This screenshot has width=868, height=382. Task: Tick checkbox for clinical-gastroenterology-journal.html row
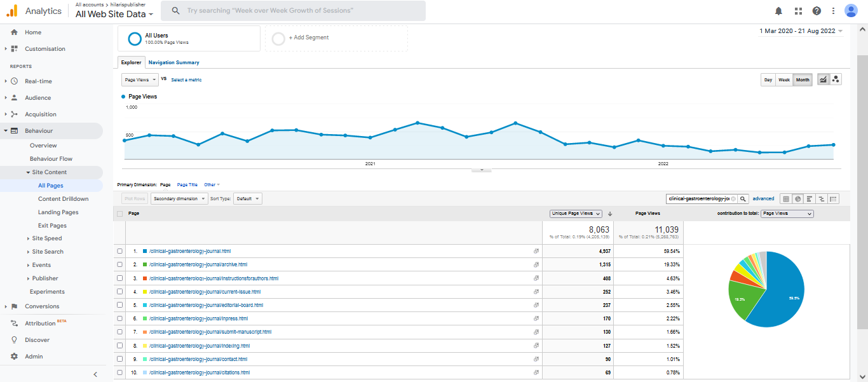(120, 251)
